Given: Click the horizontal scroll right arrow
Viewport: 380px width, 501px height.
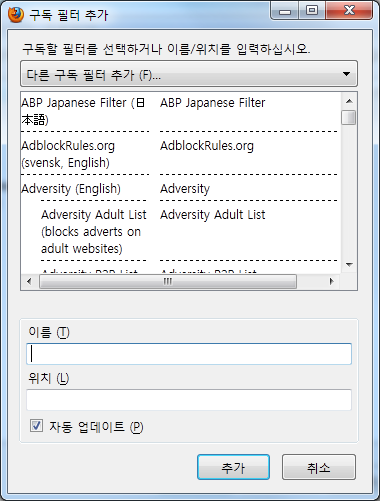Looking at the screenshot, I should click(331, 282).
